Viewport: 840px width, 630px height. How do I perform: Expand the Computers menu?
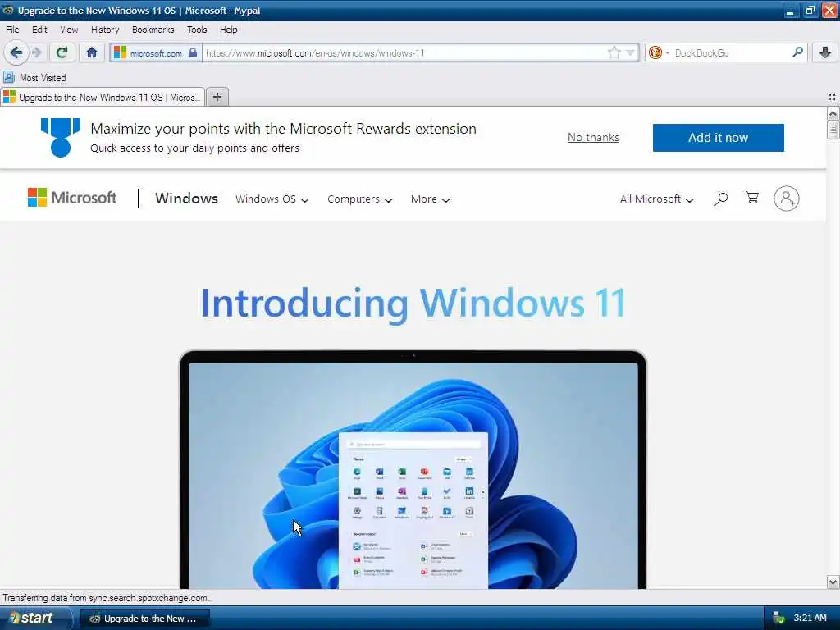(x=359, y=199)
